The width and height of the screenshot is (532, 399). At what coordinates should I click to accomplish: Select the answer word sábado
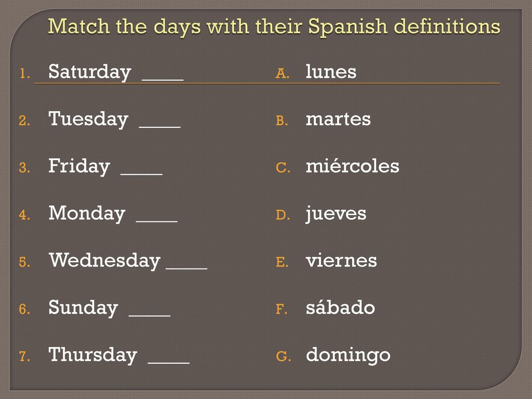tap(340, 308)
